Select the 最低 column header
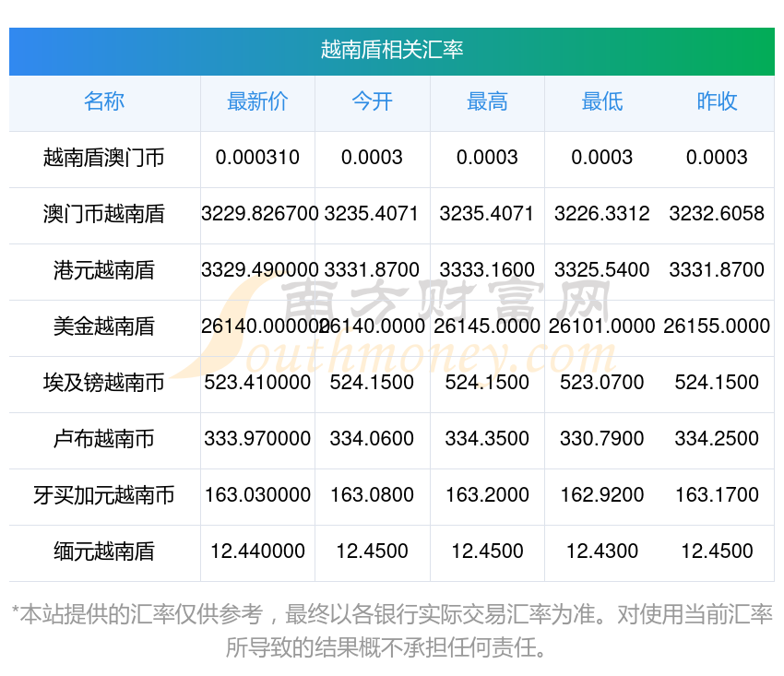 pyautogui.click(x=602, y=101)
